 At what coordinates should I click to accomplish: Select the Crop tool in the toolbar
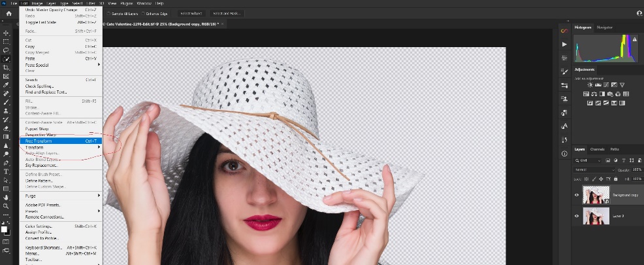tap(7, 67)
